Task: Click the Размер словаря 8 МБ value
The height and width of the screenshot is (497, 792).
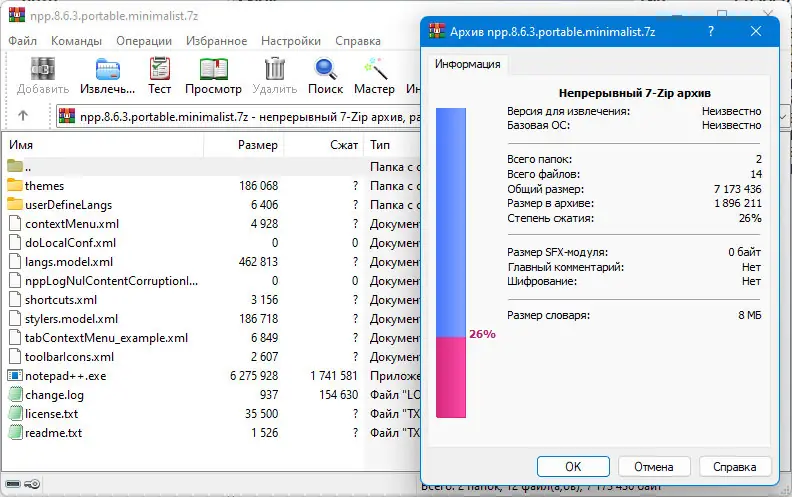Action: point(750,315)
